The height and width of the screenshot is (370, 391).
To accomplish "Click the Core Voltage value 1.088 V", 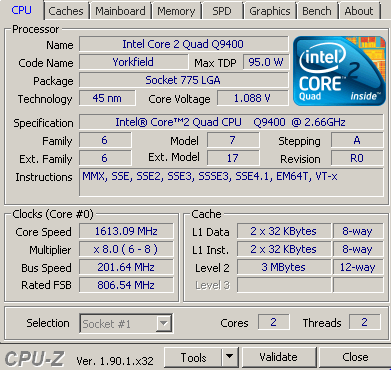I will click(253, 98).
